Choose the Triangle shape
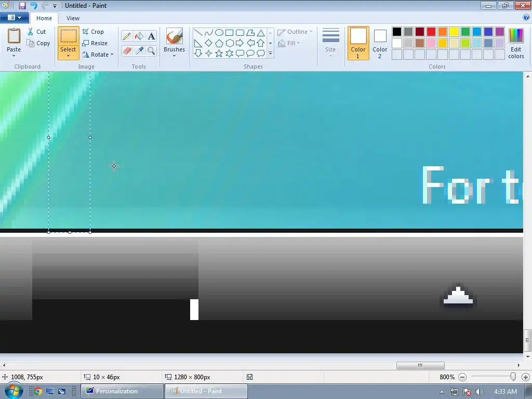The height and width of the screenshot is (399, 532). [261, 33]
